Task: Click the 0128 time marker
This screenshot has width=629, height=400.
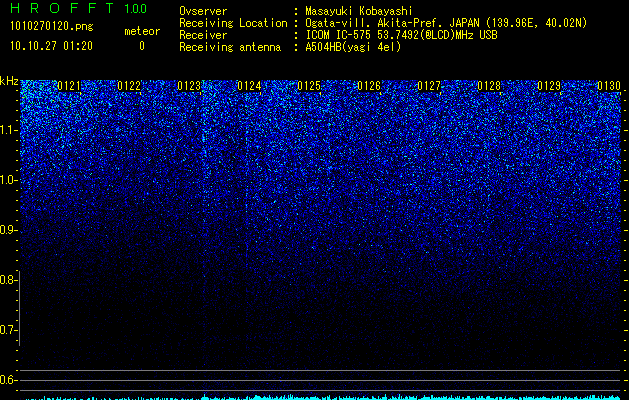Action: pyautogui.click(x=489, y=86)
